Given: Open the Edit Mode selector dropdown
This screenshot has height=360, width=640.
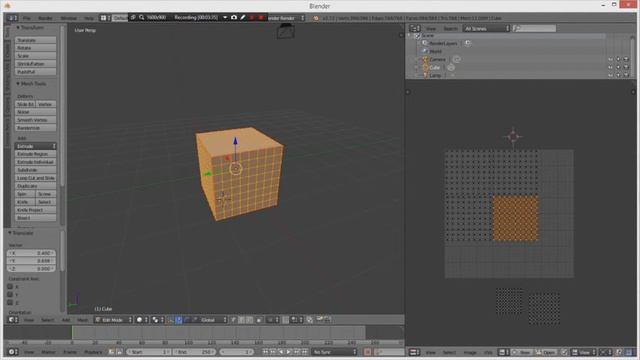Looking at the screenshot, I should click(113, 320).
